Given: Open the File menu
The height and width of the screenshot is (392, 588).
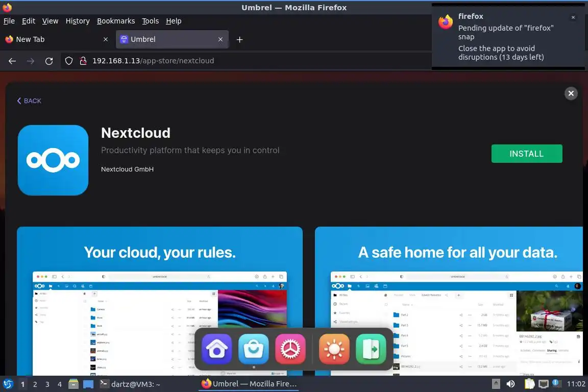Looking at the screenshot, I should [9, 21].
